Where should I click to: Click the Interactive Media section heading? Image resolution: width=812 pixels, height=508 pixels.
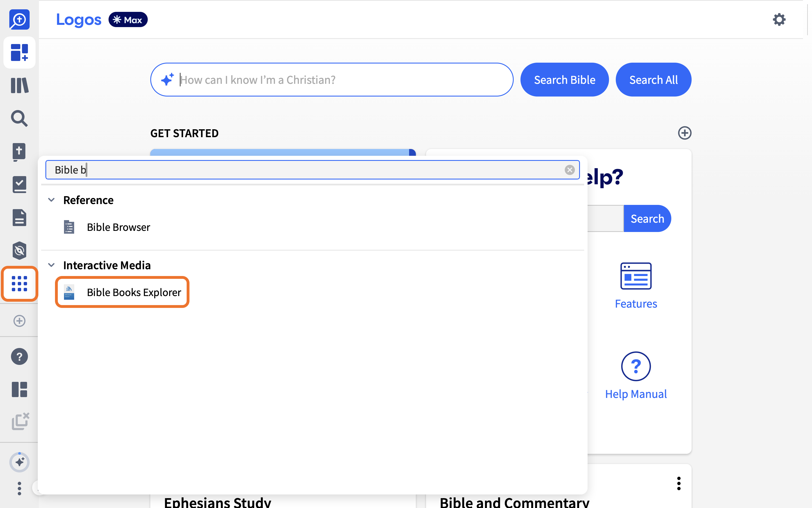coord(107,265)
